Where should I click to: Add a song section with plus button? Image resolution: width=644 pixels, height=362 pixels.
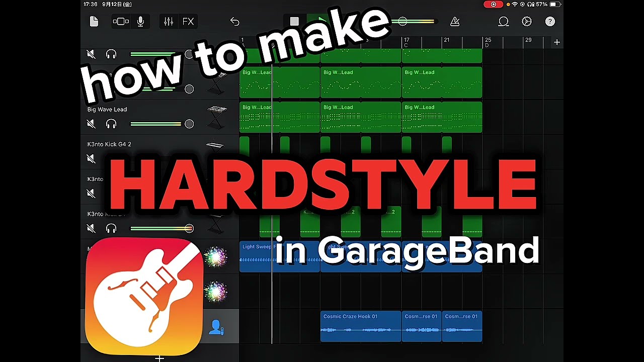point(557,42)
